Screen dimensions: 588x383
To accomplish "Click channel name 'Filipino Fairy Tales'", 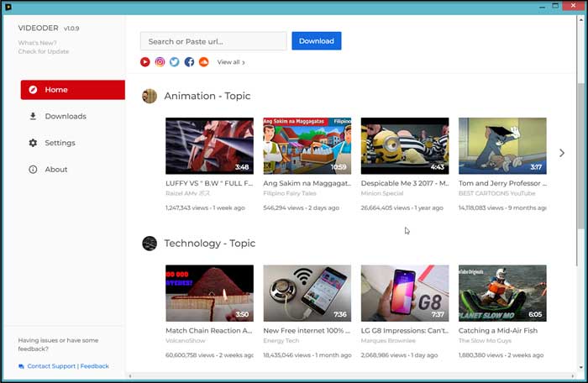I will [290, 193].
